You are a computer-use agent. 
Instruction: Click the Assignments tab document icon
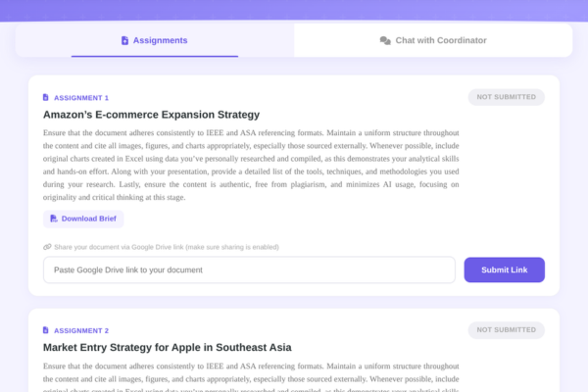124,40
